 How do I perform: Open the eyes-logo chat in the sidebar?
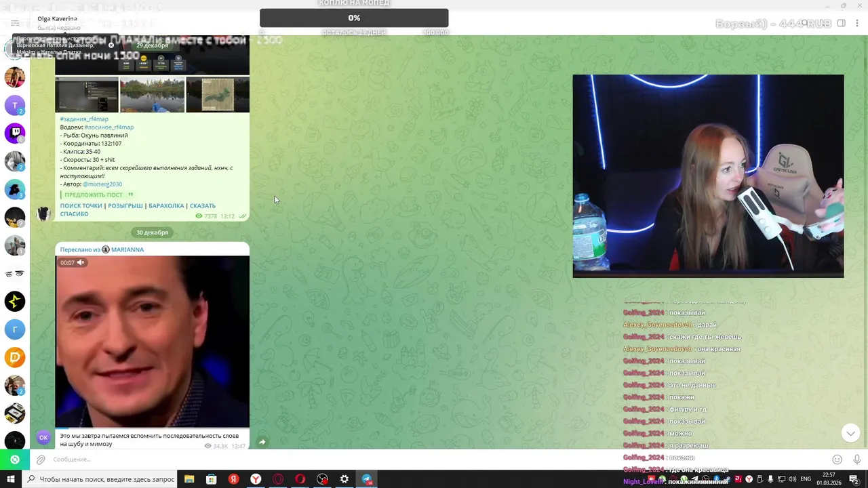(x=15, y=273)
